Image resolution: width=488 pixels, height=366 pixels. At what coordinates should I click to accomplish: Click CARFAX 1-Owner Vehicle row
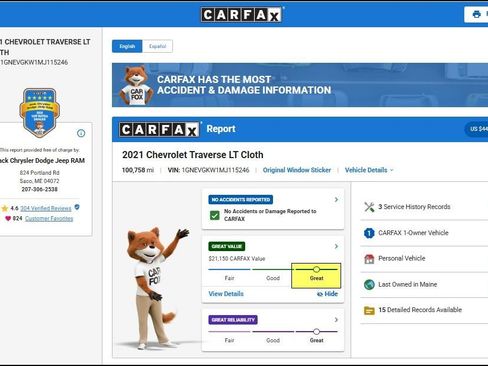pos(424,233)
